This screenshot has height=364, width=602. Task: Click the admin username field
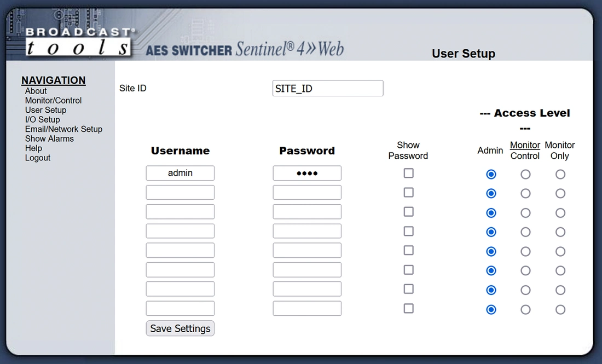pyautogui.click(x=180, y=173)
